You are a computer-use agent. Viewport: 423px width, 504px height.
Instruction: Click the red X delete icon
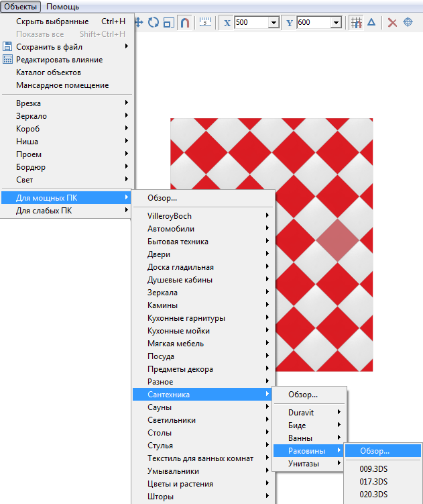392,22
